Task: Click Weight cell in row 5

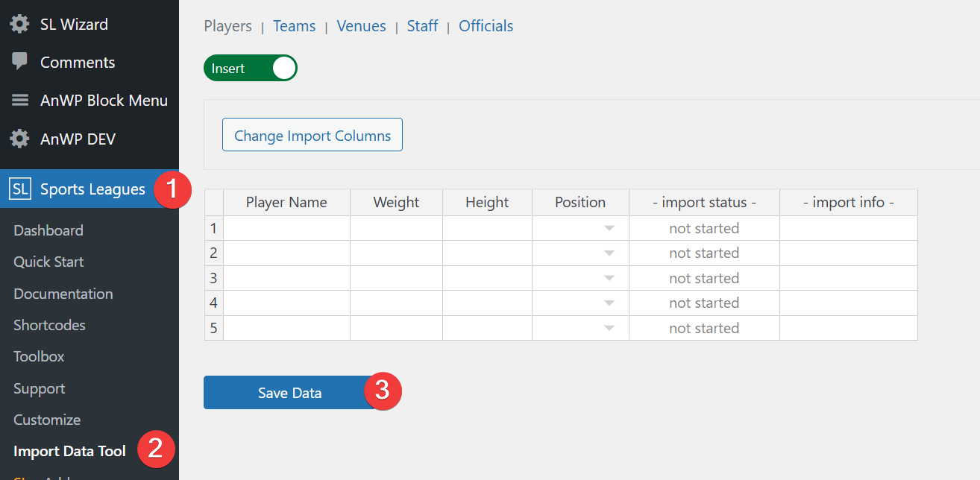Action: pos(397,328)
